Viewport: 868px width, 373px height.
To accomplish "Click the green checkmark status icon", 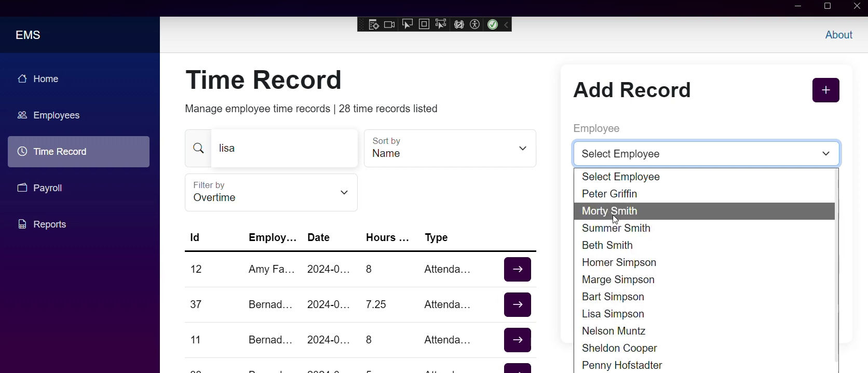I will coord(493,24).
